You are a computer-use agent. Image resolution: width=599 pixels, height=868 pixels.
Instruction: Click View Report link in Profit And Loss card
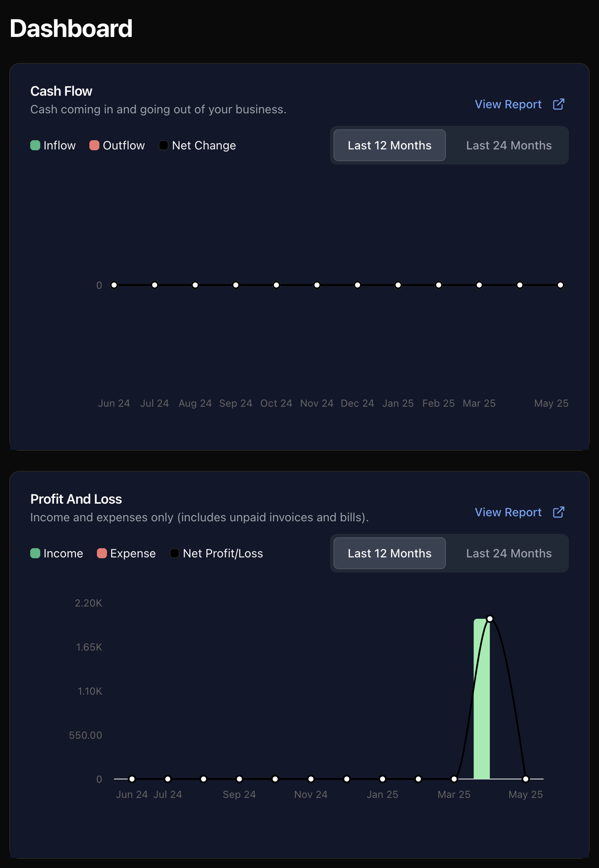coord(508,512)
